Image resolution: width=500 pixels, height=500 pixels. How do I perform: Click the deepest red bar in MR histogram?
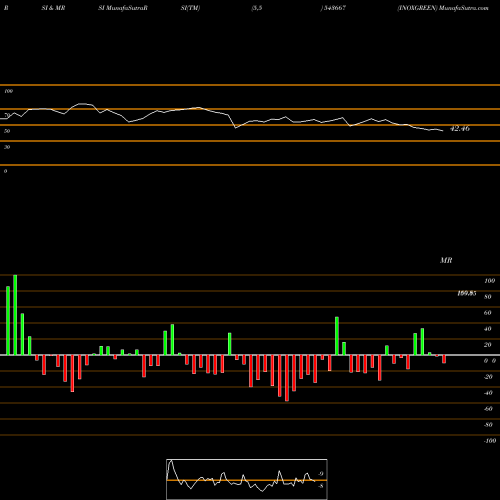tap(287, 378)
